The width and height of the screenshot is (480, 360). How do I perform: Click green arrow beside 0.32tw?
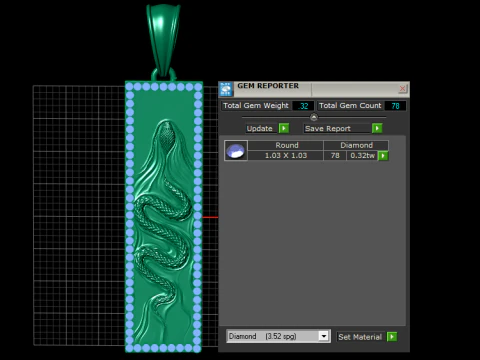point(383,156)
